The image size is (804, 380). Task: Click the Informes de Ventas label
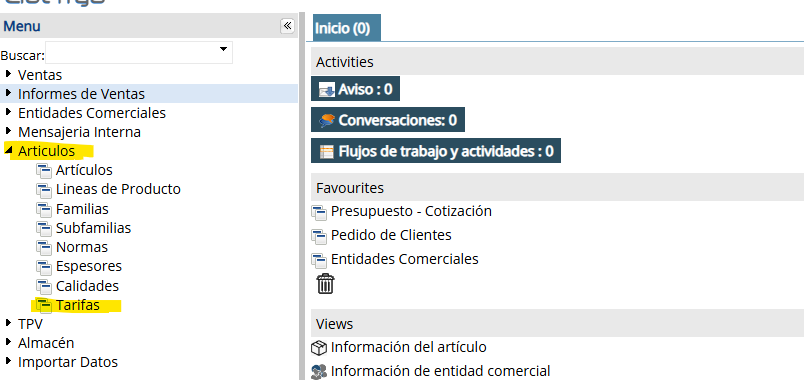pyautogui.click(x=82, y=94)
